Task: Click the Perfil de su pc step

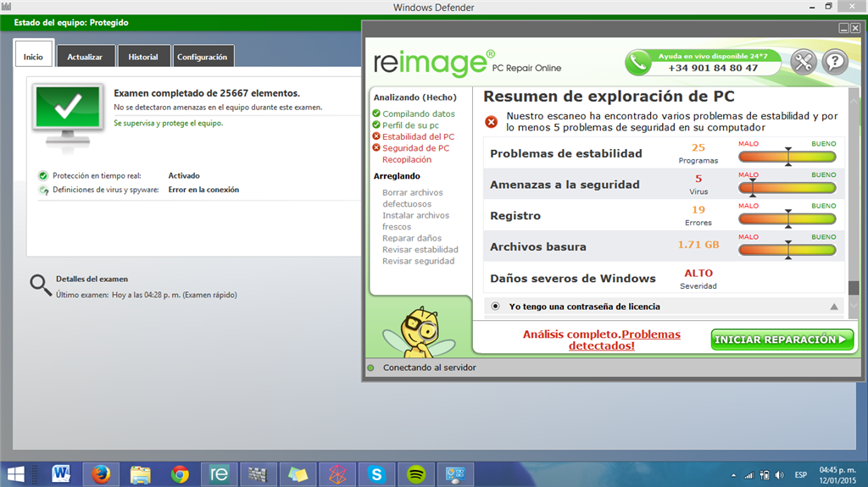Action: (x=410, y=125)
